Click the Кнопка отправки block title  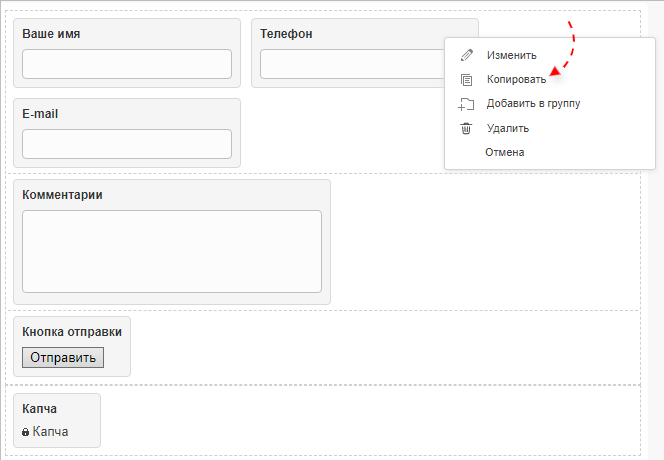[x=72, y=332]
